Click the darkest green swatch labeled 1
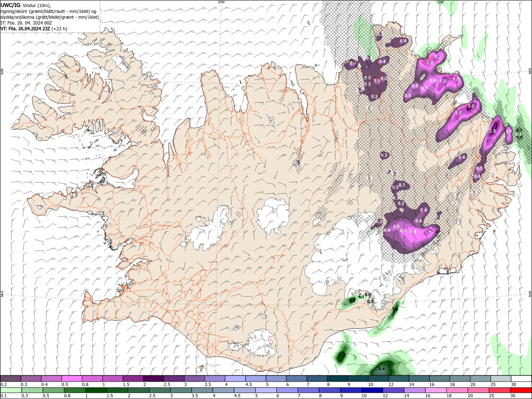 (x=96, y=390)
